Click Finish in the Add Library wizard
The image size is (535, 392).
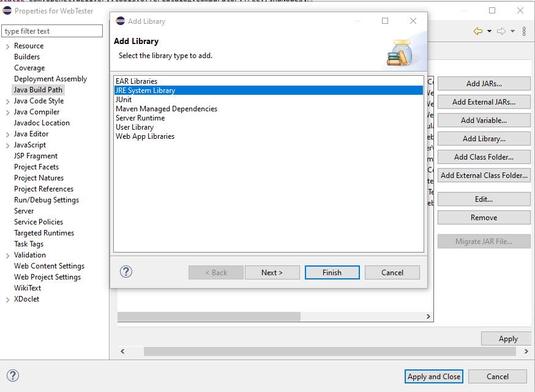click(x=332, y=272)
